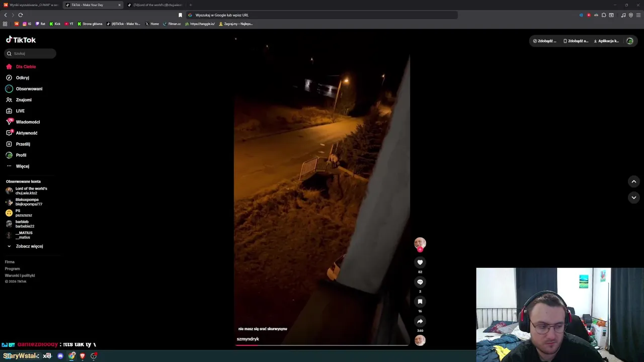Click the Google URL address bar
Screen dimensions: 644x362
point(322,15)
